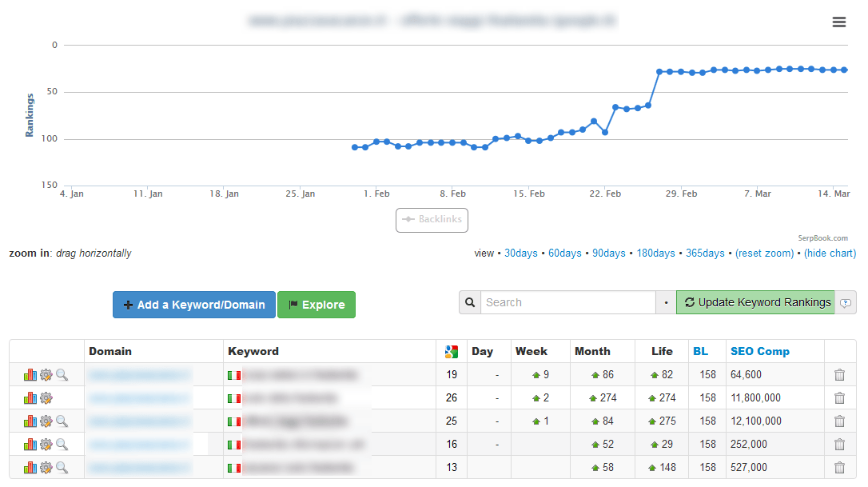Open gear settings icon in 64,600 row
Image resolution: width=868 pixels, height=487 pixels.
click(x=46, y=375)
